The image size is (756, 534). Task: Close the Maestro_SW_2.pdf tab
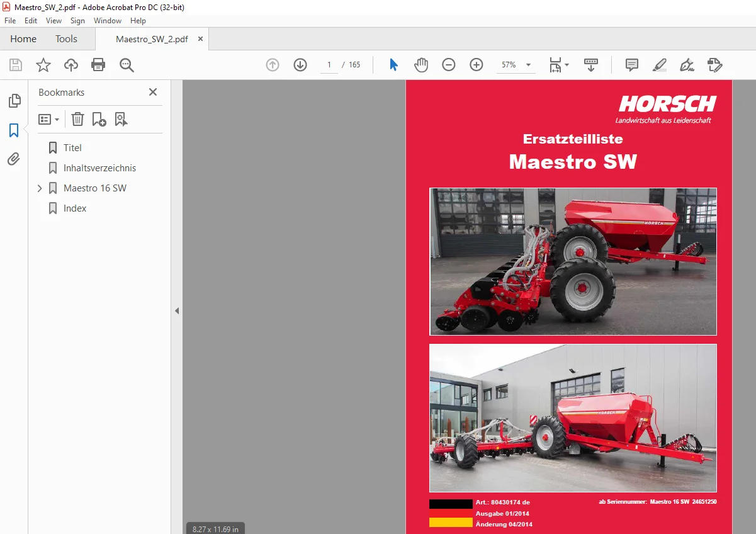201,39
